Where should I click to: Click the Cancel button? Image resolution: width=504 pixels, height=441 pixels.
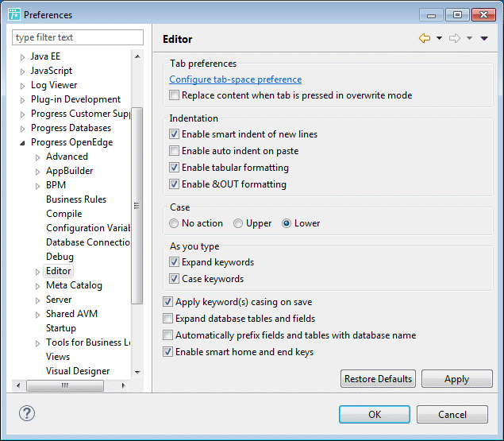tap(452, 414)
